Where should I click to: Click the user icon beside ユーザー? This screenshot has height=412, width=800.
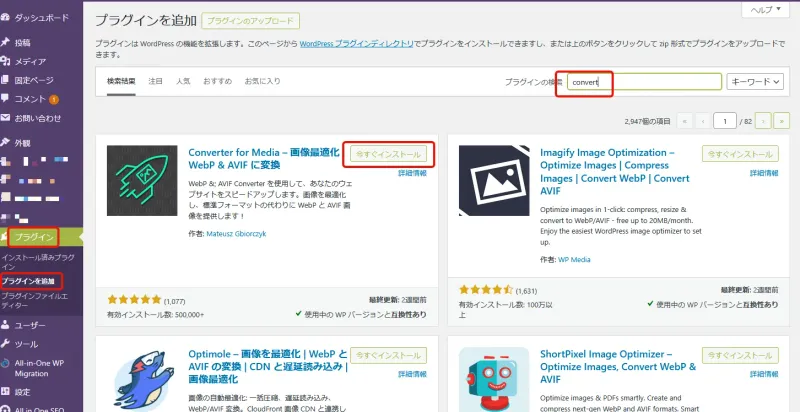coord(5,325)
